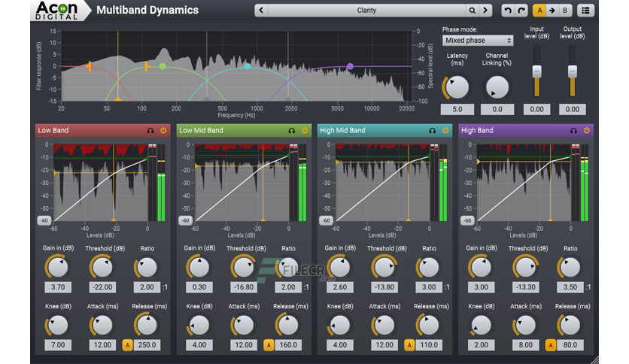Click High Mid Band Release field 110.0
Screen dimensions: 629x364
(x=429, y=345)
